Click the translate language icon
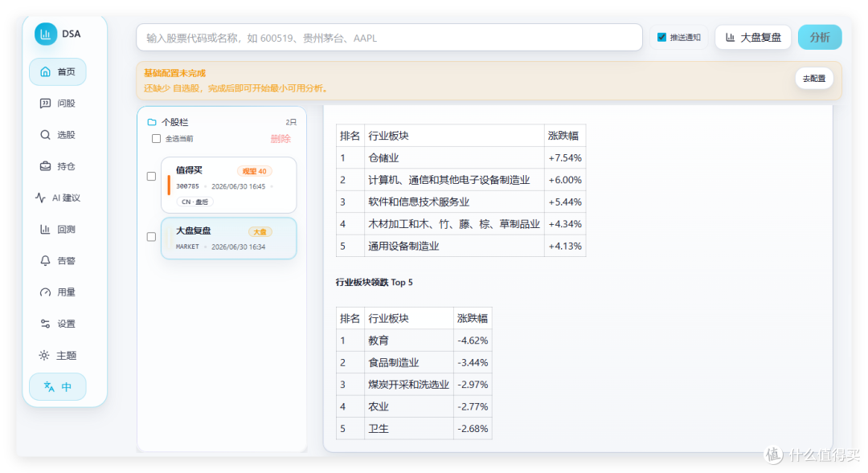 (x=49, y=387)
